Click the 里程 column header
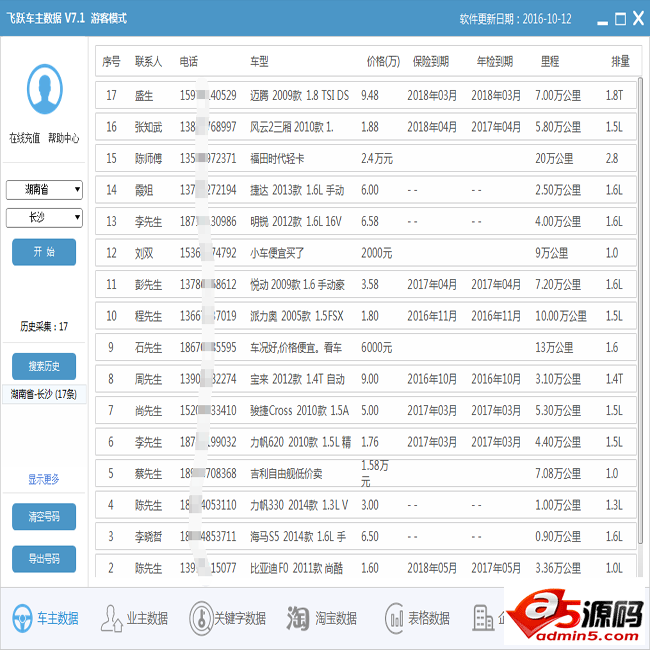Screen dimensions: 650x650 click(550, 62)
